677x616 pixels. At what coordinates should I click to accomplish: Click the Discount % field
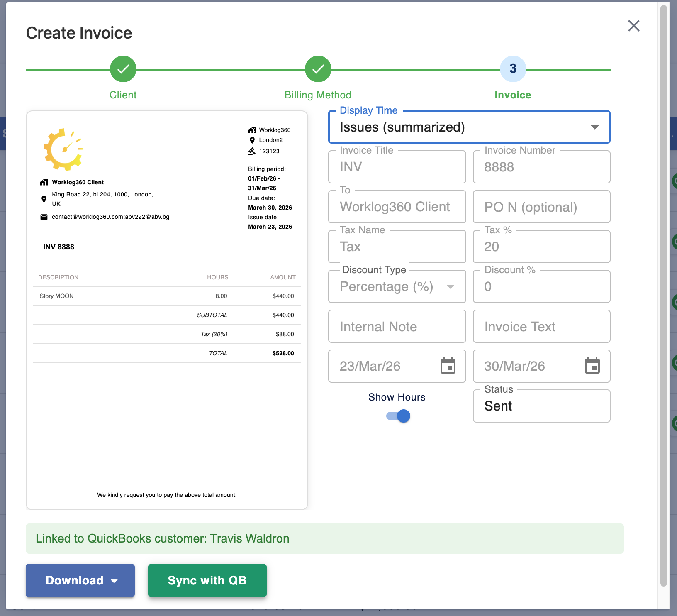point(541,286)
